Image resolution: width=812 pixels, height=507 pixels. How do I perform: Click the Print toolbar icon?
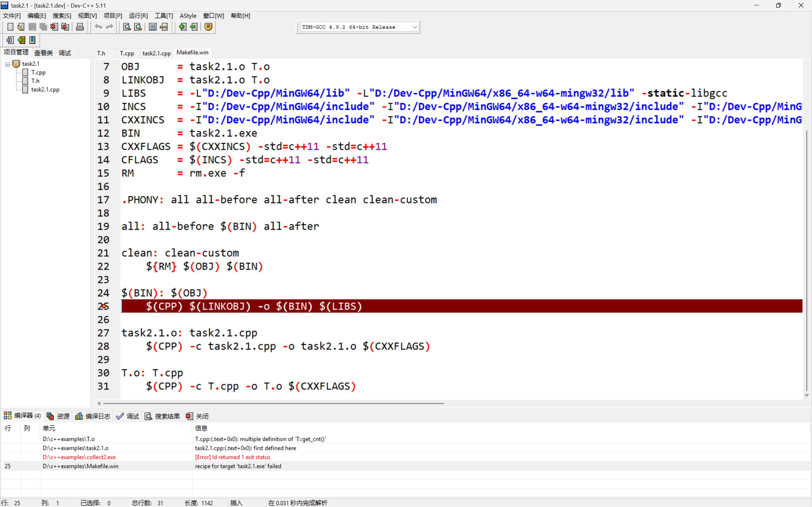point(80,27)
